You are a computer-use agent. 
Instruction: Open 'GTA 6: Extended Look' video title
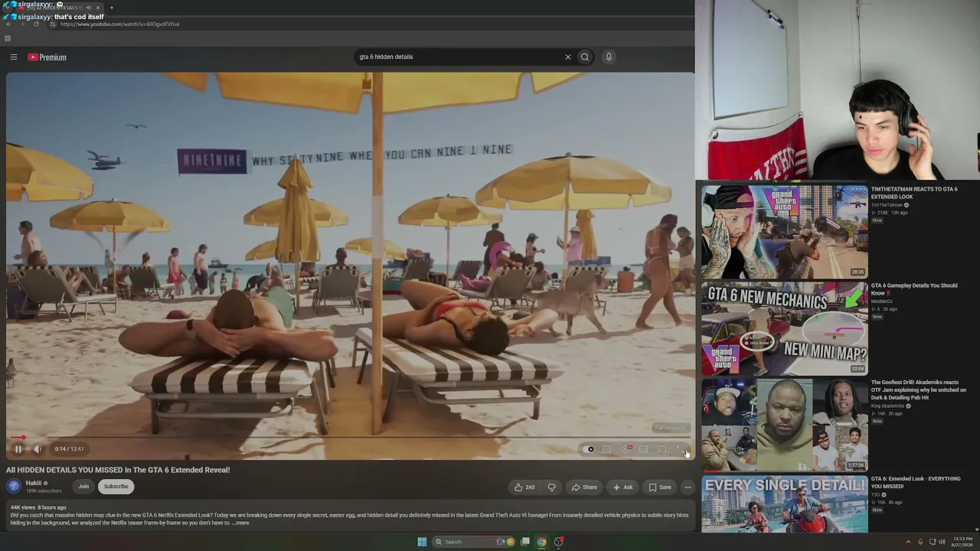coord(916,482)
